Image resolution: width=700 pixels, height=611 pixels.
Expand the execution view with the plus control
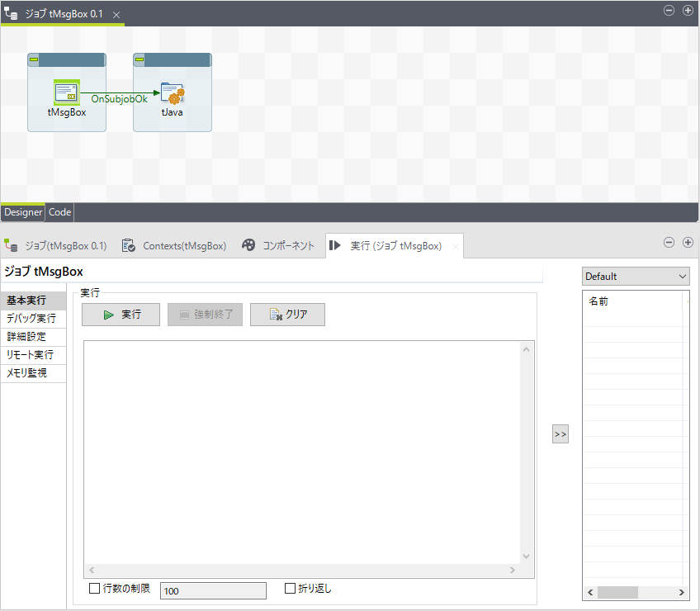pos(688,242)
